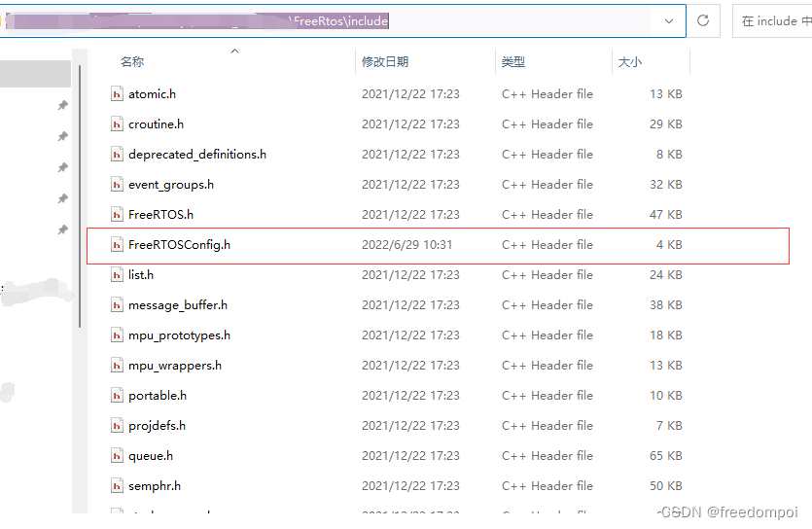Image resolution: width=812 pixels, height=529 pixels.
Task: Click the message_buffer.h file icon
Action: 117,305
